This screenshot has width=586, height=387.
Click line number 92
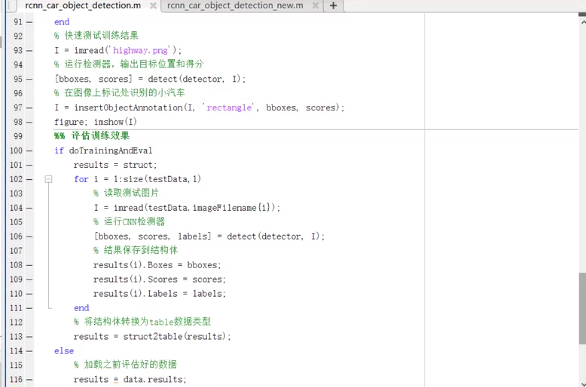(18, 36)
